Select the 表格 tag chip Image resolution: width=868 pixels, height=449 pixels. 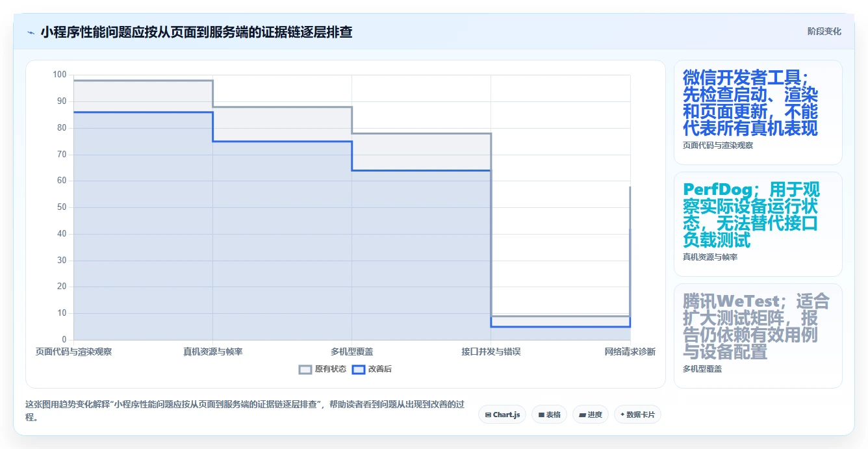click(x=549, y=415)
